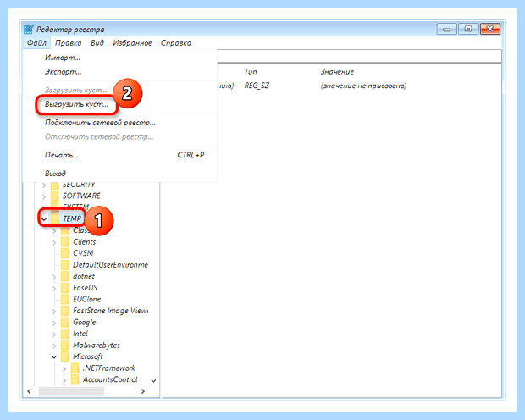Image resolution: width=525 pixels, height=420 pixels.
Task: Expand the FastStone Image Viewer key
Action: (x=54, y=311)
